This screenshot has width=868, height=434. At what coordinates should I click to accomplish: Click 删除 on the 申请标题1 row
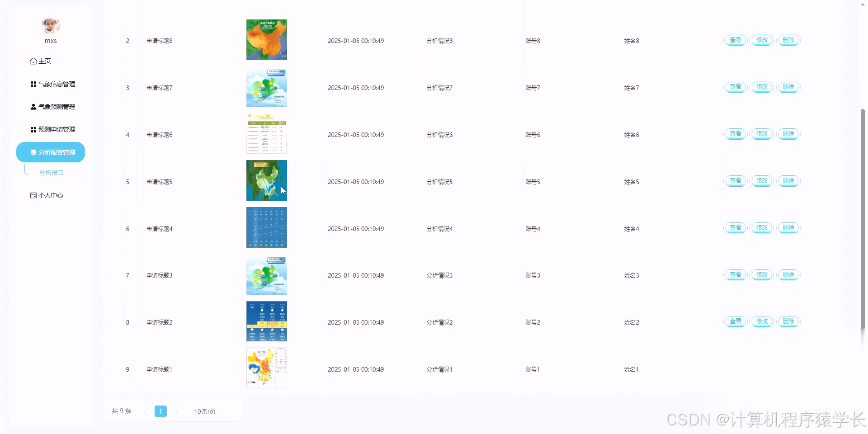[788, 369]
